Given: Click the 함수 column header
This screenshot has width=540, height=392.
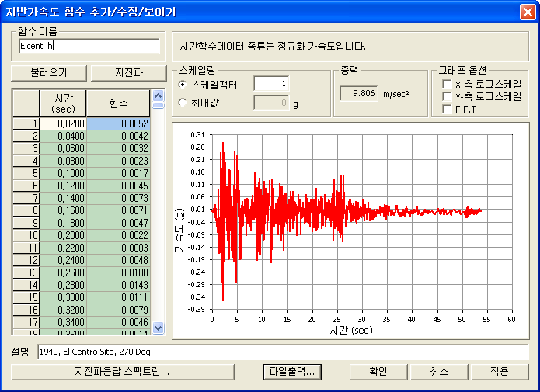Looking at the screenshot, I should [118, 103].
